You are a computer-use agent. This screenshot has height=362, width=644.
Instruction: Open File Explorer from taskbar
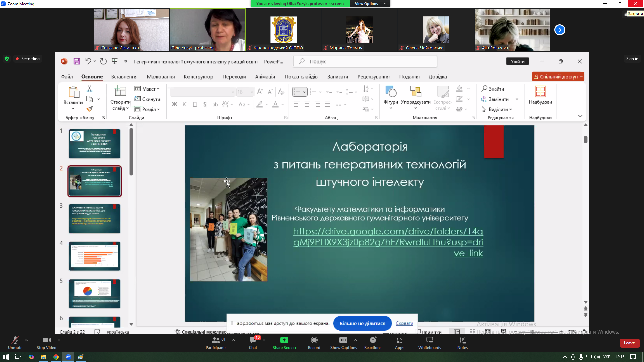44,357
